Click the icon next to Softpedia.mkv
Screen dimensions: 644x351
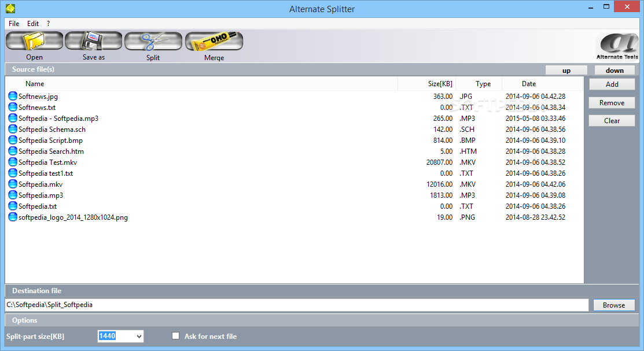(x=13, y=184)
